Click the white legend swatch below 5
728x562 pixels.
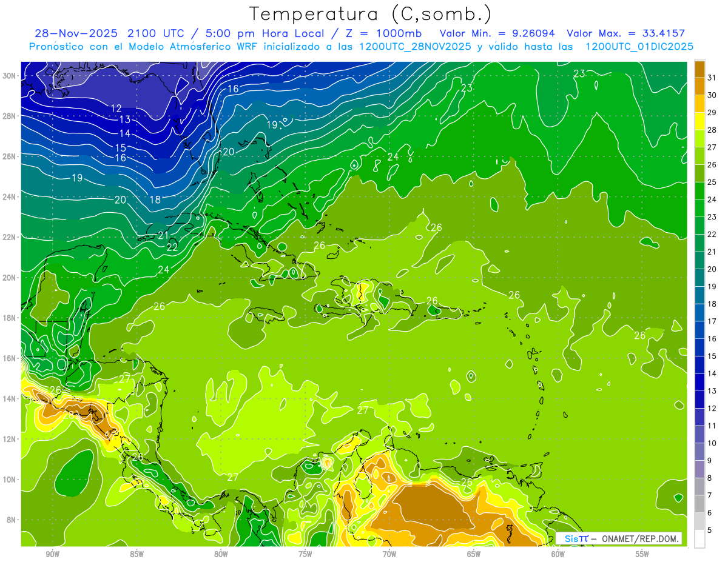pyautogui.click(x=699, y=539)
